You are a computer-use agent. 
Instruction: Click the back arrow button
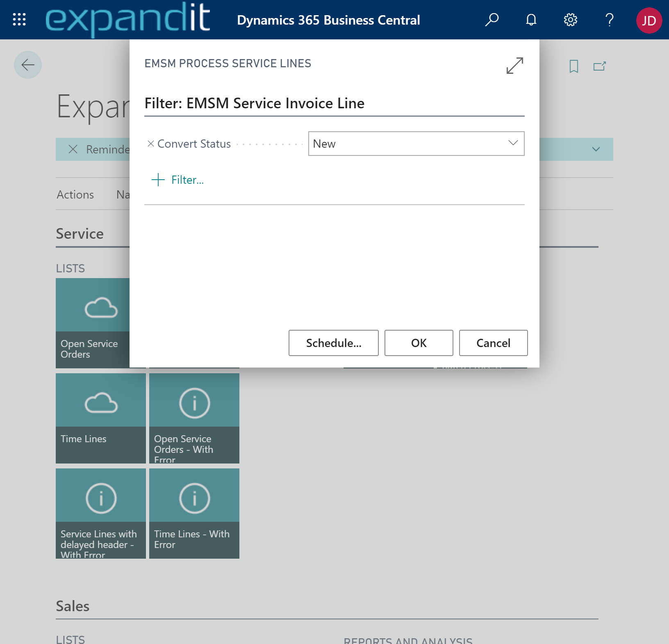click(28, 65)
